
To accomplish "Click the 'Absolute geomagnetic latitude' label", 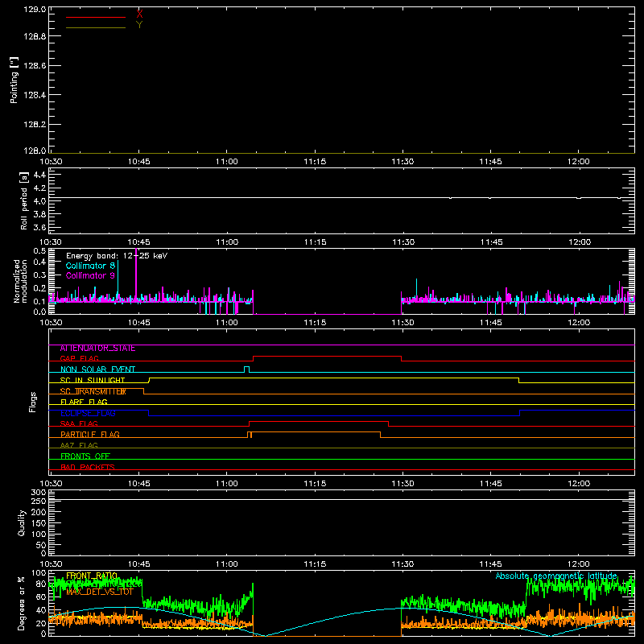I will [x=556, y=576].
